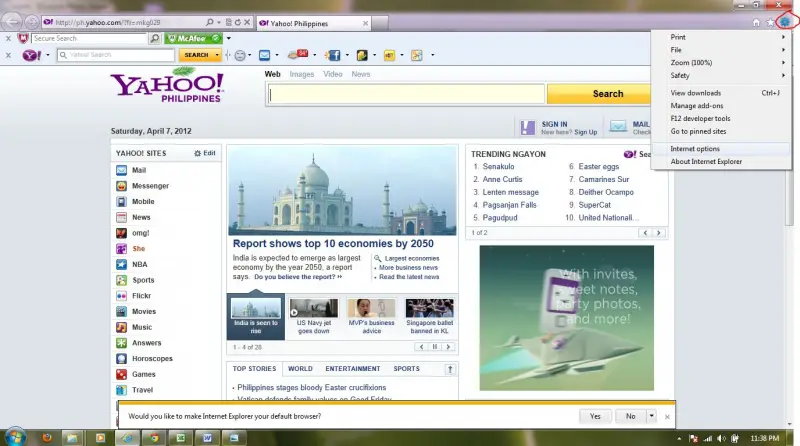Click the toolbar Facebook icon
Screen dimensions: 800x446
click(334, 55)
